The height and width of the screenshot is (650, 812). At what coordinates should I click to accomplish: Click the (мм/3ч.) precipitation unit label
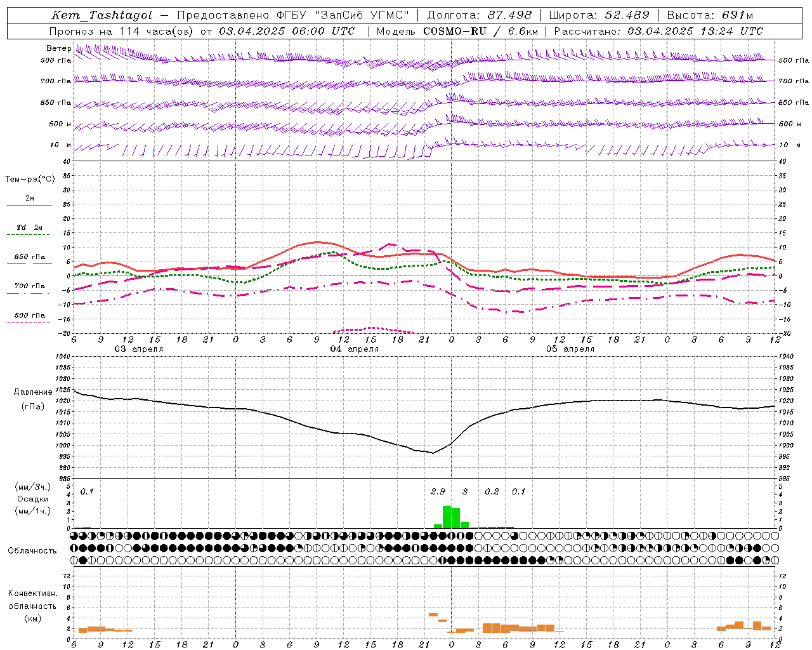(x=33, y=487)
